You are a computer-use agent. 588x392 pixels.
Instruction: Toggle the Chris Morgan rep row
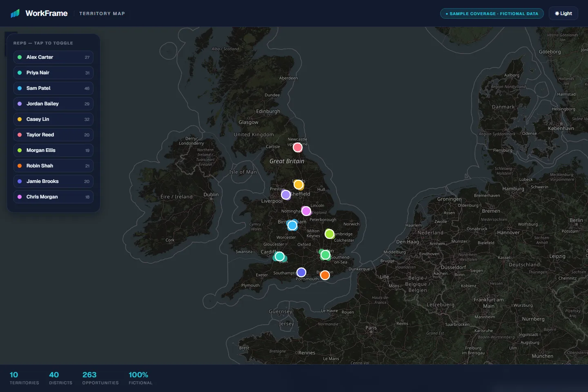(x=53, y=197)
